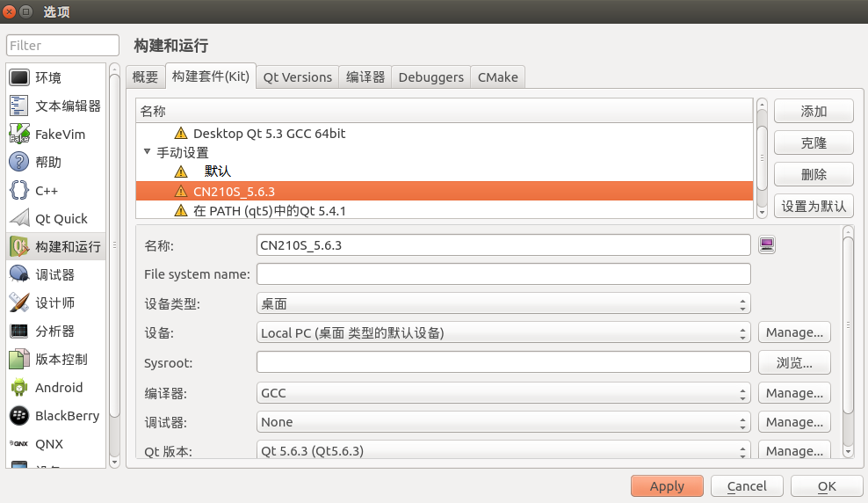Switch to the CMake tab

click(497, 77)
